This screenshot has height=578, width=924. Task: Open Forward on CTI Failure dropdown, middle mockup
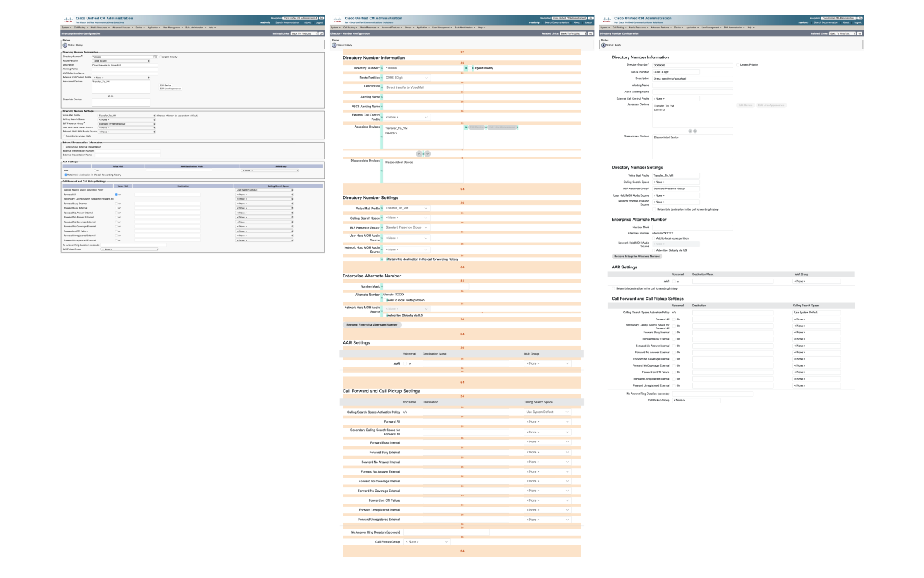pyautogui.click(x=547, y=500)
